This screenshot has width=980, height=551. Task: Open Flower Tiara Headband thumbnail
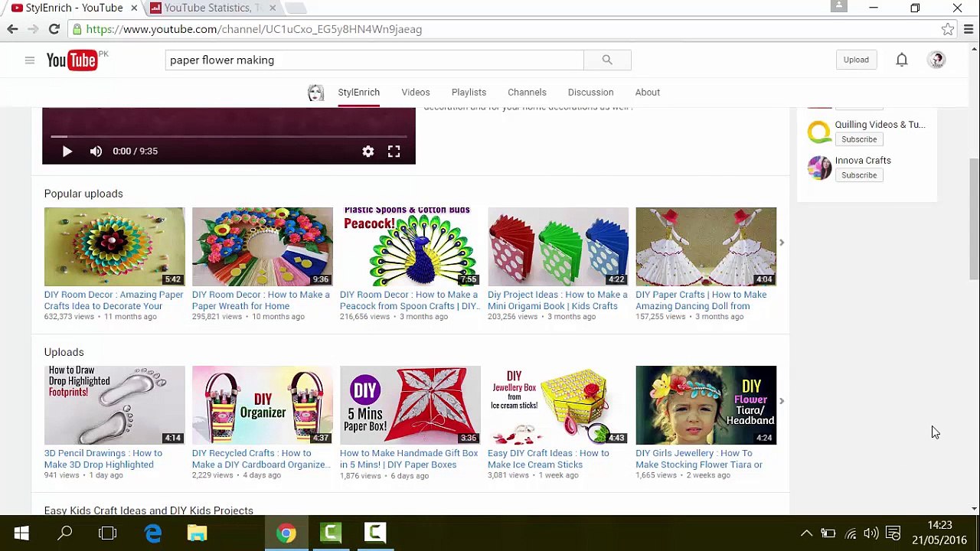(706, 405)
